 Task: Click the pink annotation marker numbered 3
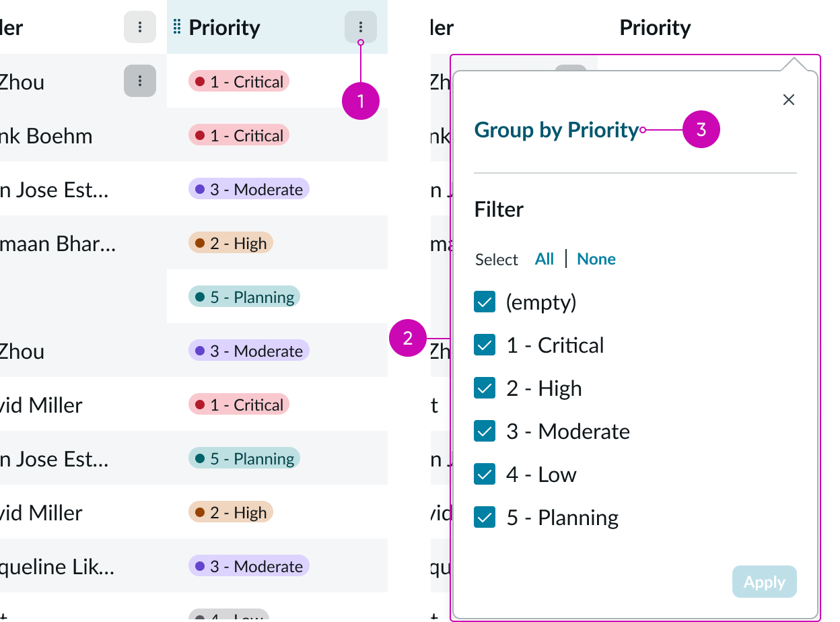701,129
